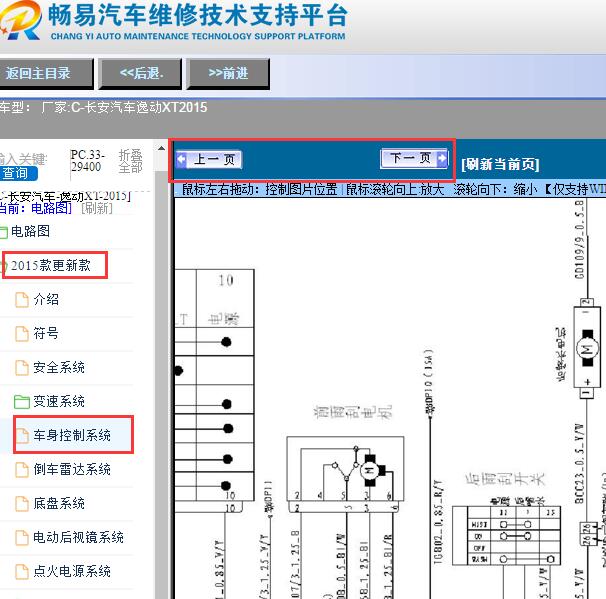Click the 变速系统 folder icon
This screenshot has height=599, width=606.
tap(22, 402)
